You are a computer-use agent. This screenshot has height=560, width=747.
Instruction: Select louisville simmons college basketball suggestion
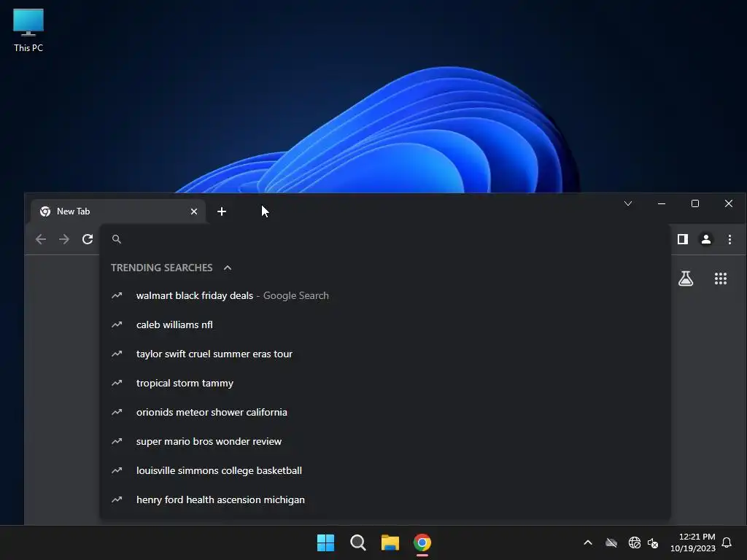[385, 470]
